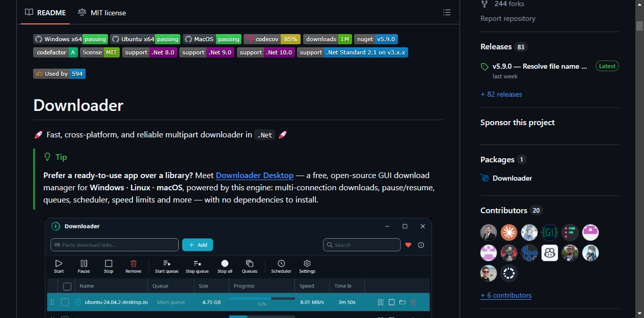Click the Ubuntu x64 passing badge
The image size is (644, 318).
145,39
